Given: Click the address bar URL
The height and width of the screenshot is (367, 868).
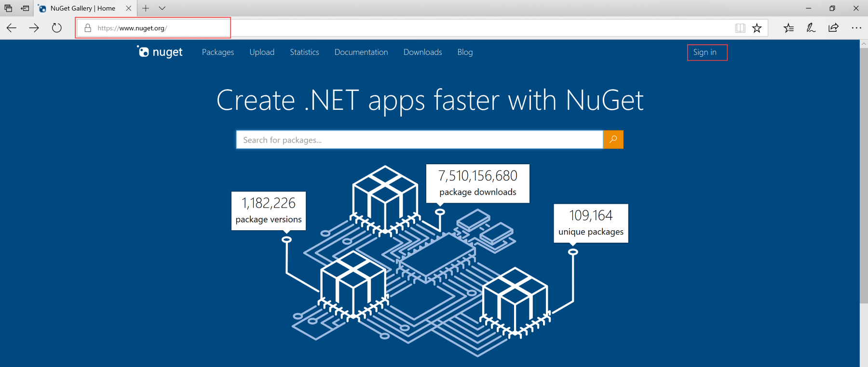Looking at the screenshot, I should 132,28.
